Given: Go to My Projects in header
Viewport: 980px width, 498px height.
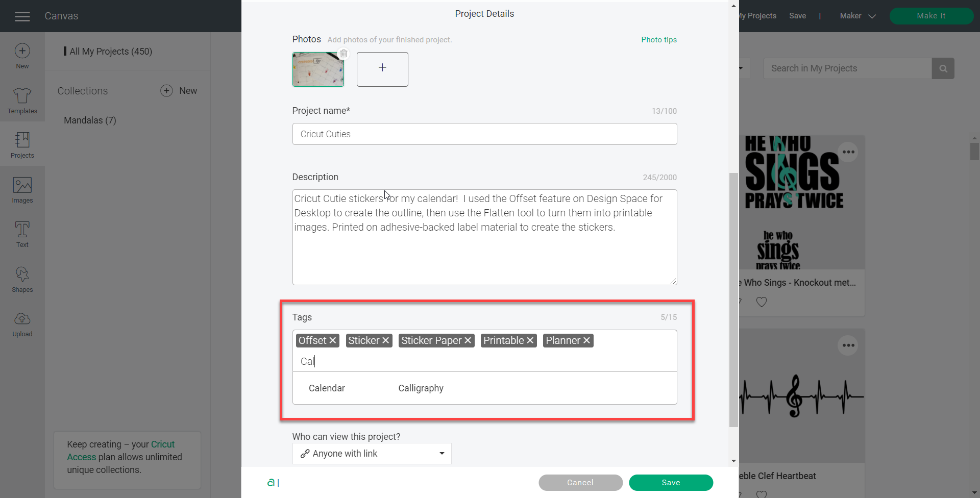Looking at the screenshot, I should (x=757, y=16).
